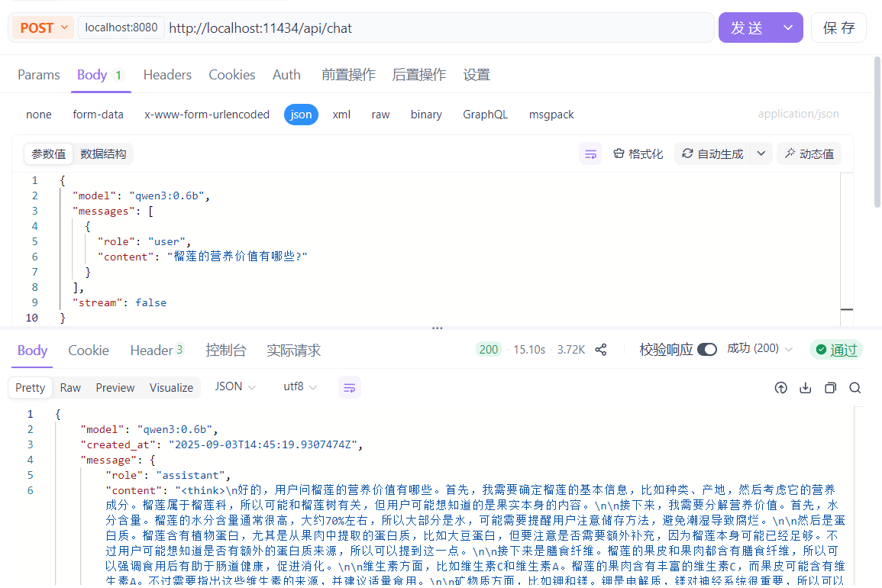Select the GraphQL body type

coord(485,115)
